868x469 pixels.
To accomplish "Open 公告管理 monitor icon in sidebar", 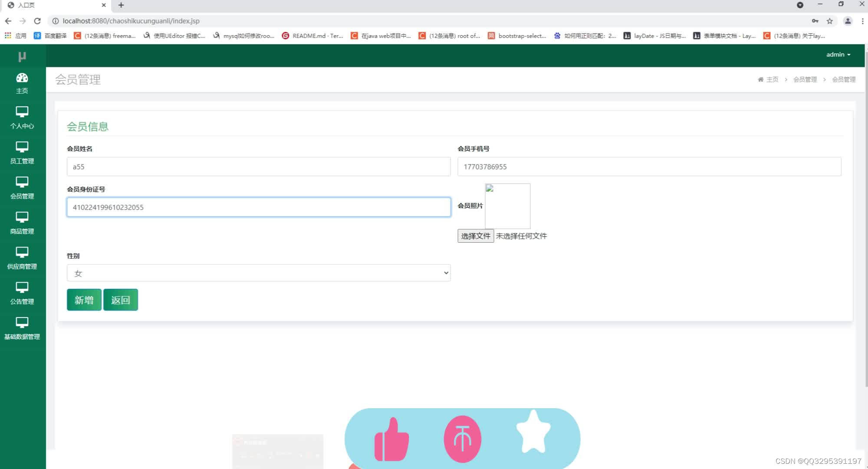I will [x=22, y=288].
